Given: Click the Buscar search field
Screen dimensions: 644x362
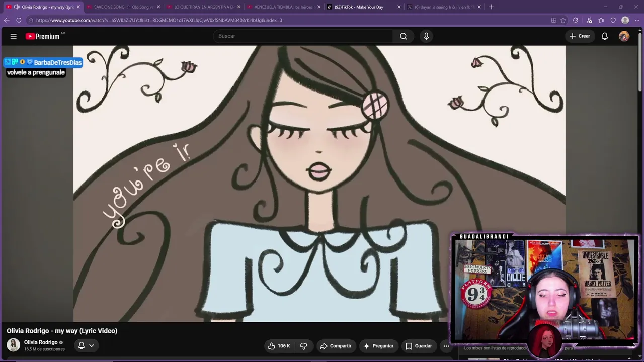Looking at the screenshot, I should [x=303, y=36].
